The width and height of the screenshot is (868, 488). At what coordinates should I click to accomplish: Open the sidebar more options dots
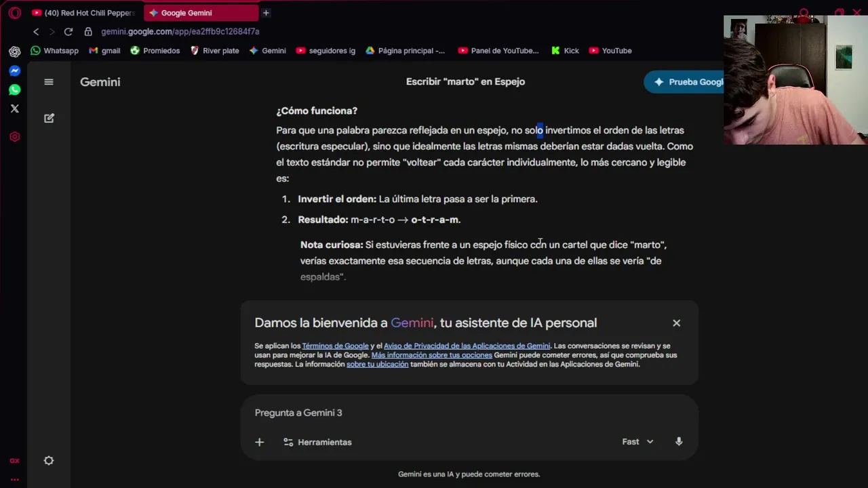14,479
